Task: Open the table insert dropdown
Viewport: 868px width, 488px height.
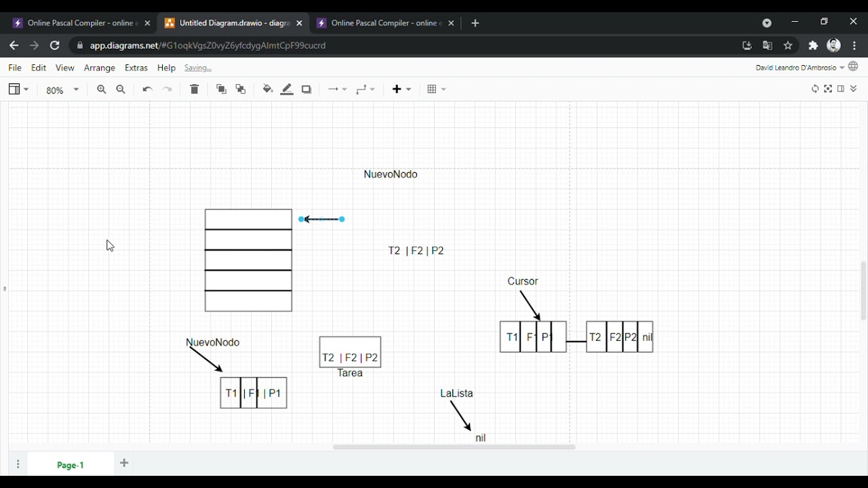Action: tap(437, 89)
